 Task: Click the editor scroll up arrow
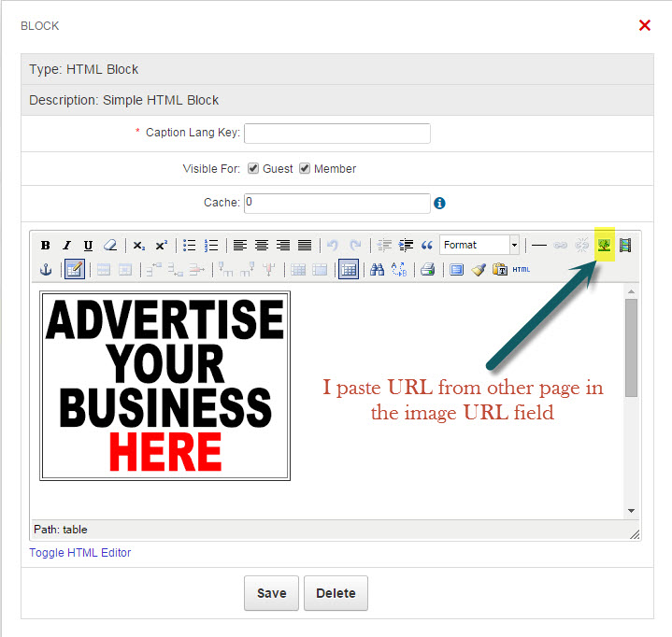(x=631, y=291)
